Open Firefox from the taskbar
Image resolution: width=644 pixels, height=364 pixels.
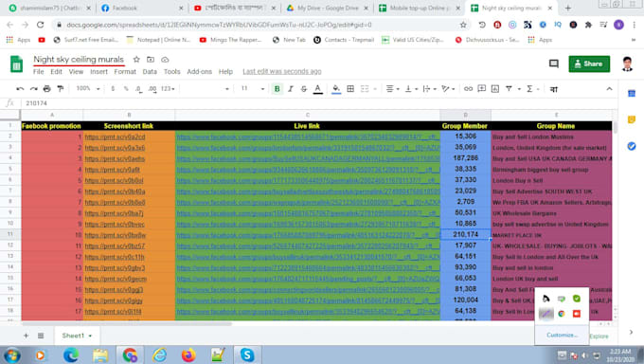pyautogui.click(x=188, y=355)
